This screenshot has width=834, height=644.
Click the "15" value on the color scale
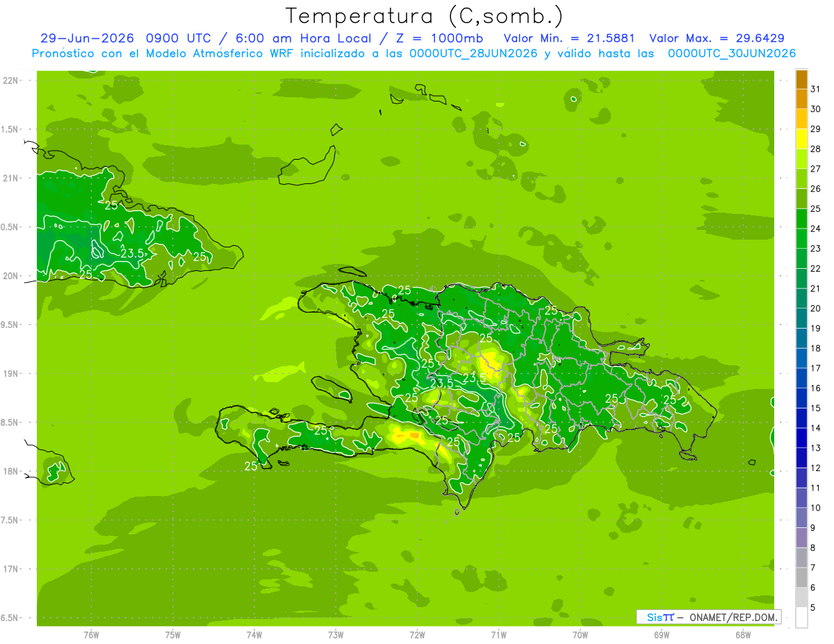coord(816,408)
